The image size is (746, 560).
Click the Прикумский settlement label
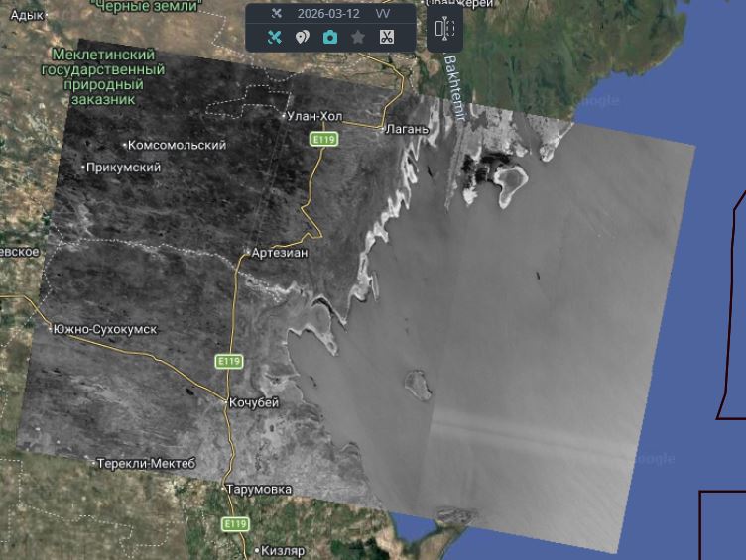124,168
